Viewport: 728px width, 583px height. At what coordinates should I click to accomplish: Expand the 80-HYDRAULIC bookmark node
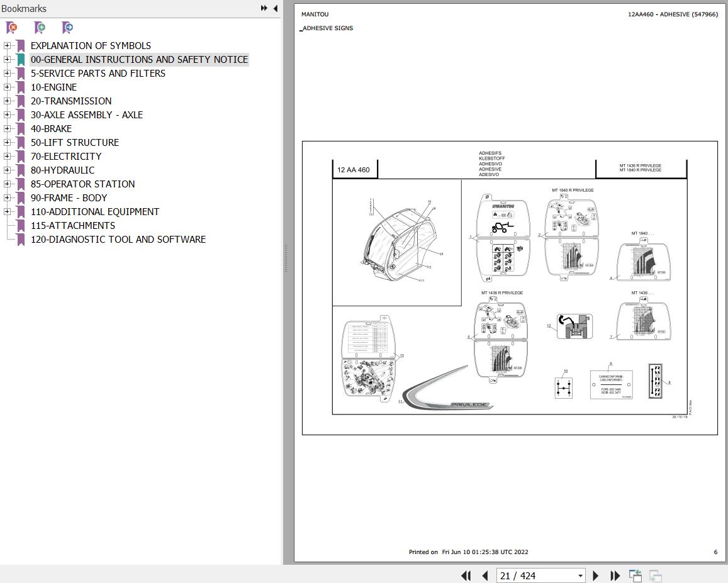[x=6, y=170]
